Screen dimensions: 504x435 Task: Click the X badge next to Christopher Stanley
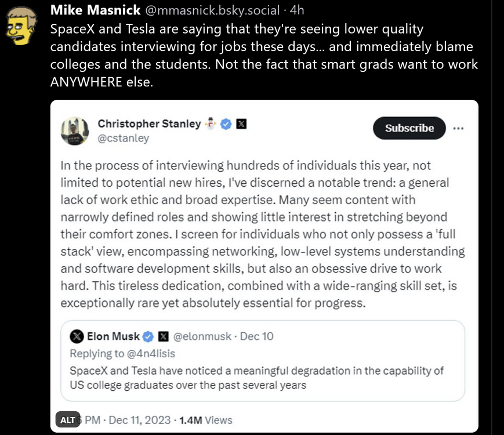[241, 124]
